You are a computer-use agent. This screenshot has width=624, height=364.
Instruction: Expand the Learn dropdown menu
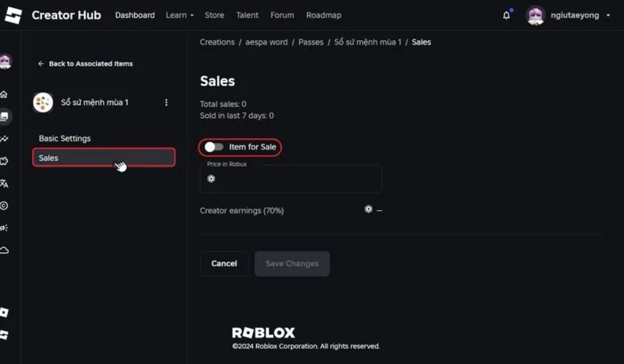click(x=179, y=15)
